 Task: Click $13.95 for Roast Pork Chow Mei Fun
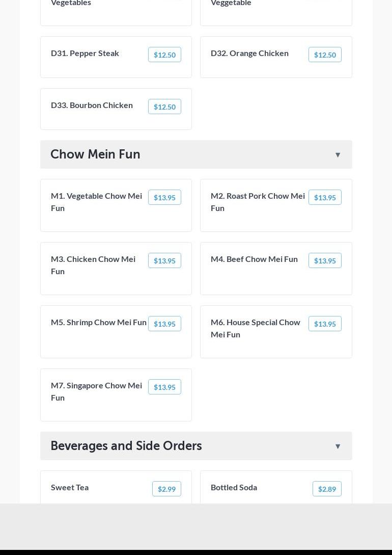(x=325, y=198)
